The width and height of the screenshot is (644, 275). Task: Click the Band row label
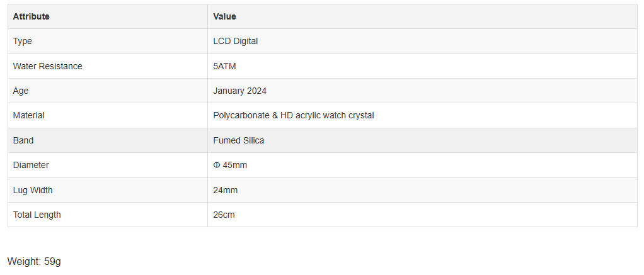23,140
